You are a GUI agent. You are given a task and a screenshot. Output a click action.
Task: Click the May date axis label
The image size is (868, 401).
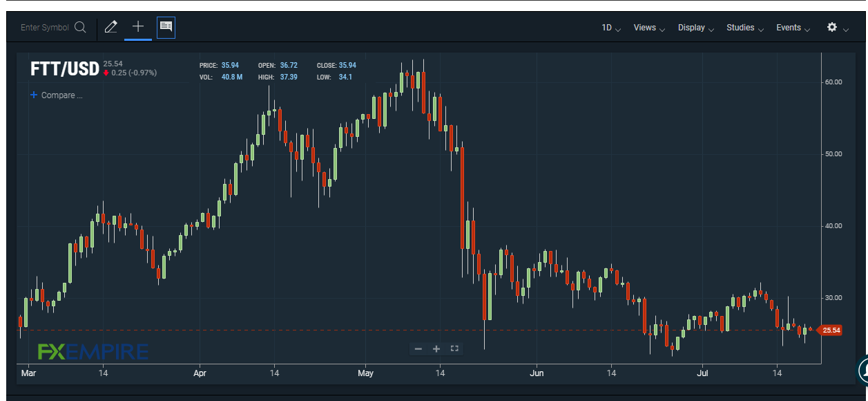point(365,373)
